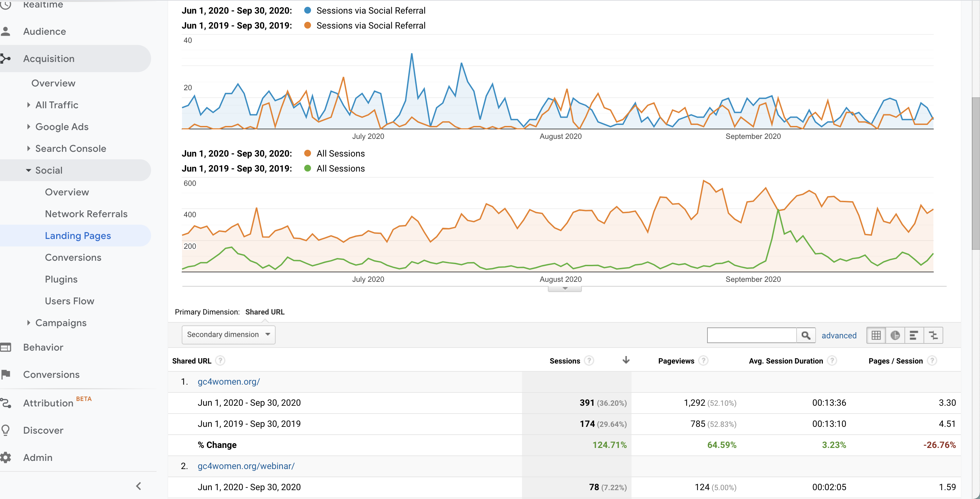
Task: Toggle the chart collapse handle below graphs
Action: click(x=565, y=289)
